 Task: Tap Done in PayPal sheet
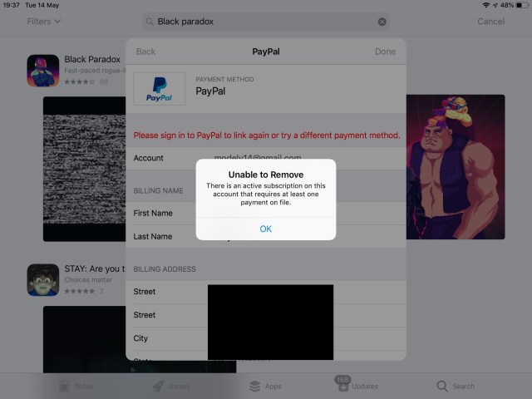(x=385, y=52)
